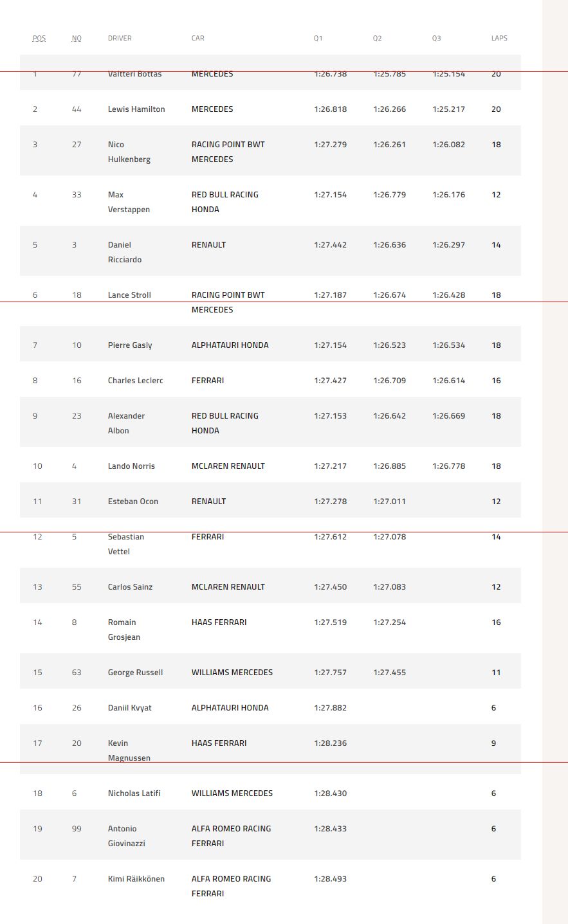Open Esteban Ocon driver entry
Viewport: 568px width, 924px height.
pyautogui.click(x=133, y=502)
